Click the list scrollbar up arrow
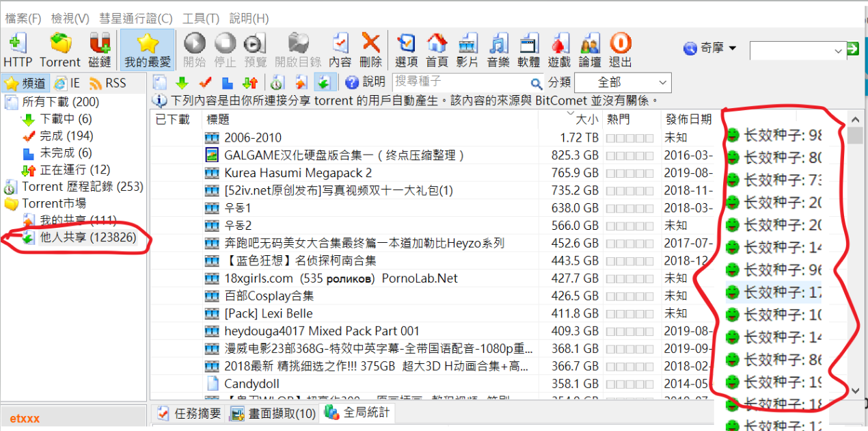This screenshot has height=431, width=868. (x=855, y=120)
